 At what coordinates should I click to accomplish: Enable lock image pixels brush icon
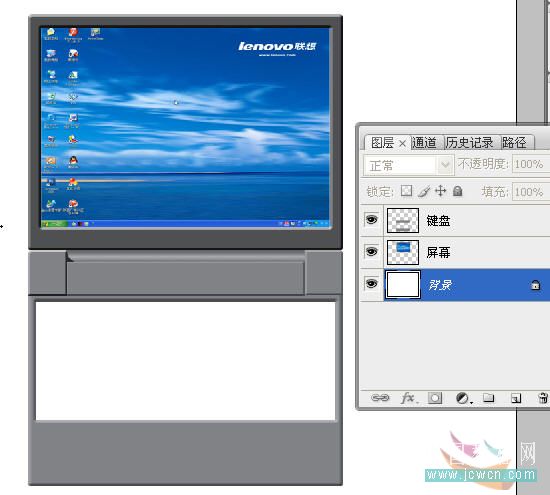(x=424, y=191)
